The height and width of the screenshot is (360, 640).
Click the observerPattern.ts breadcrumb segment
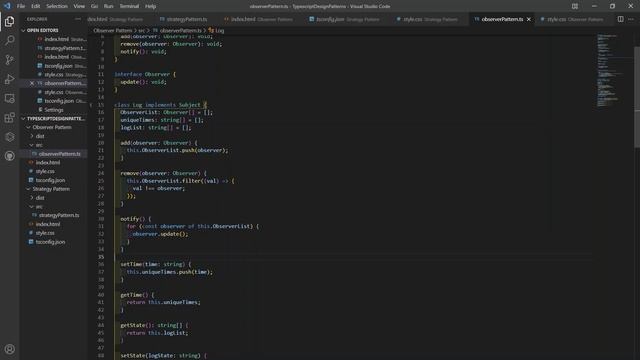click(177, 31)
